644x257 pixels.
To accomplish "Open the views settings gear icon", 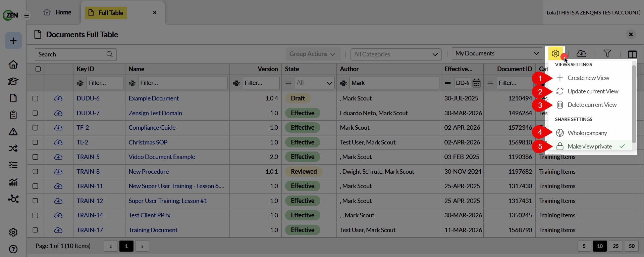I will 555,54.
